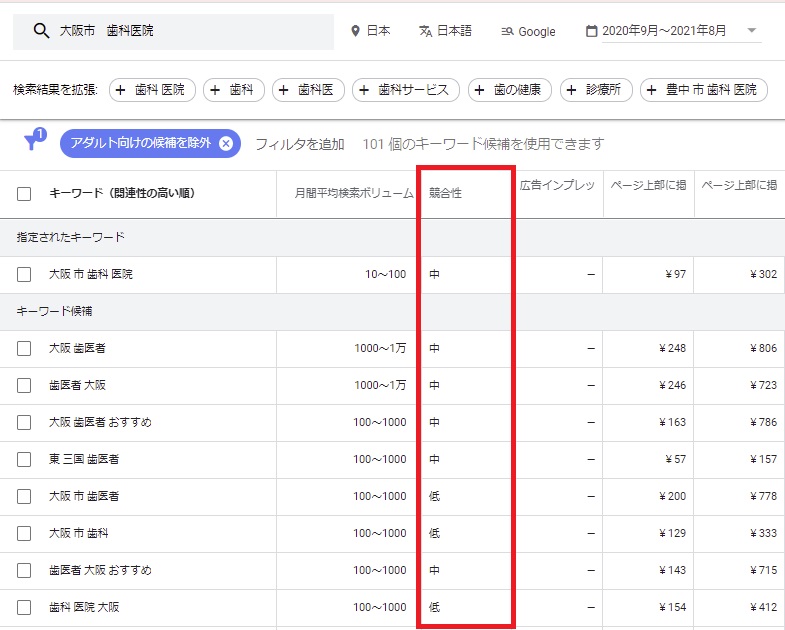
Task: Check the 大阪 市 歯科 医院 row
Action: pyautogui.click(x=24, y=274)
